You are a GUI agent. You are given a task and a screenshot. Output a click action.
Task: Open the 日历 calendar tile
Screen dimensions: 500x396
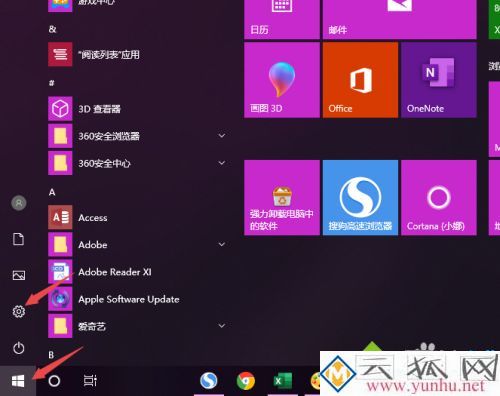coord(282,19)
